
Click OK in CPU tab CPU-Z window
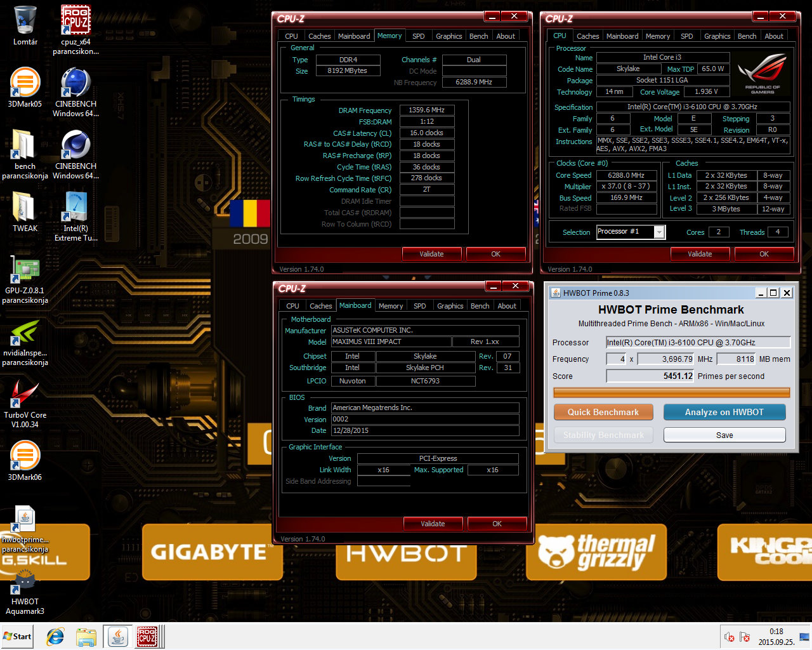tap(764, 254)
